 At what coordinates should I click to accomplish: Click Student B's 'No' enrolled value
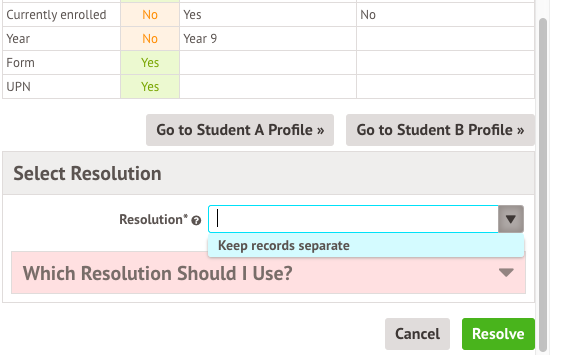(368, 15)
